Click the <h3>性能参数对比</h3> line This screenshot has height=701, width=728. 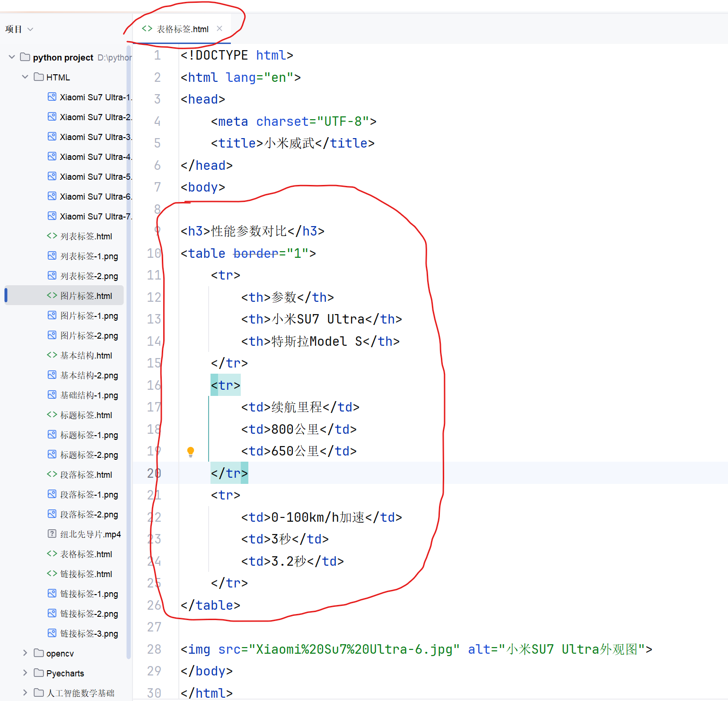coord(253,231)
